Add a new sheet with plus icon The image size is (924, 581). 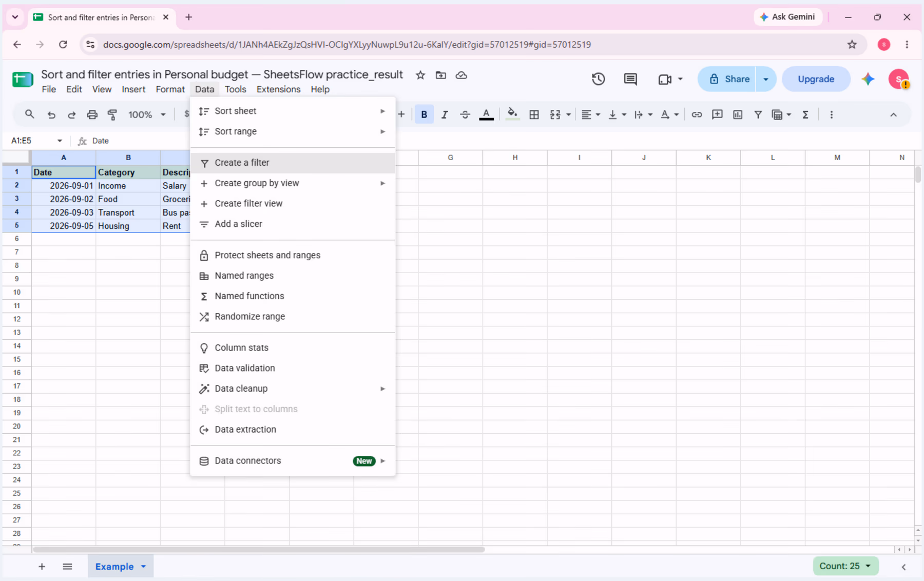(42, 567)
